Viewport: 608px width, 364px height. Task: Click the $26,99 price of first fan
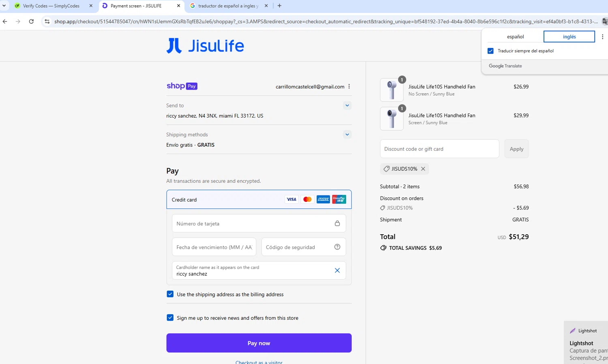(521, 86)
